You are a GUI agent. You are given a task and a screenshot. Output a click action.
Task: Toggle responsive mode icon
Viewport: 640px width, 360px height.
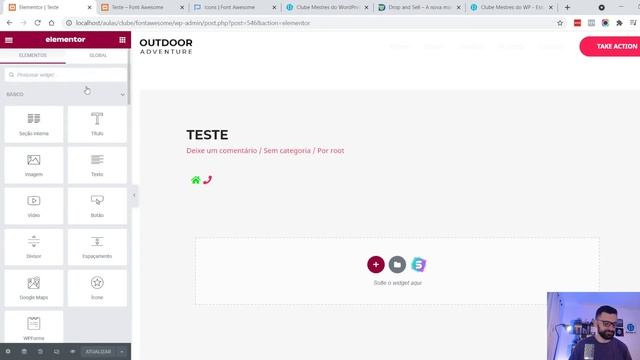coord(56,351)
